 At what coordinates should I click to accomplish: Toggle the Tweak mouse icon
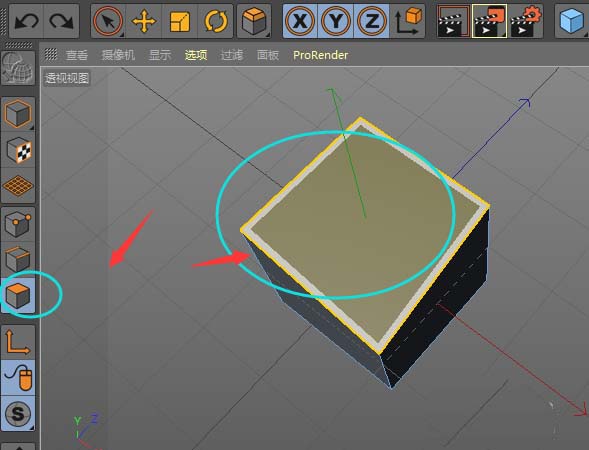coord(18,378)
